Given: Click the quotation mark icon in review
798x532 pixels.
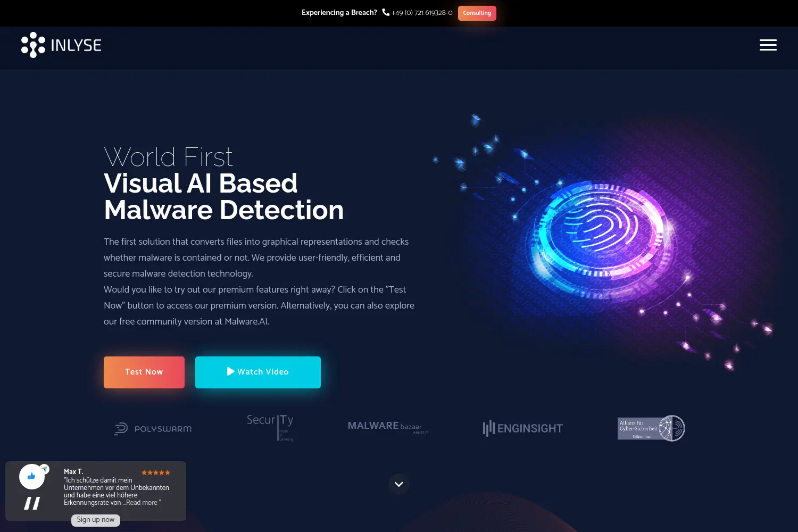Looking at the screenshot, I should pos(32,503).
